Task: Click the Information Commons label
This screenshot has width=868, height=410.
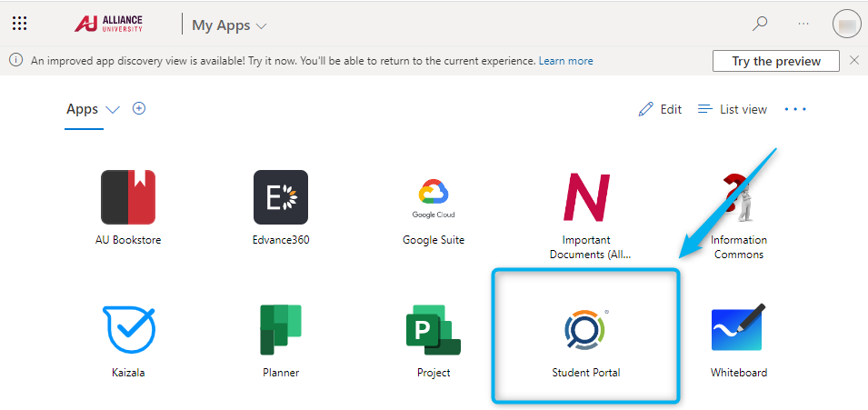Action: coord(739,247)
